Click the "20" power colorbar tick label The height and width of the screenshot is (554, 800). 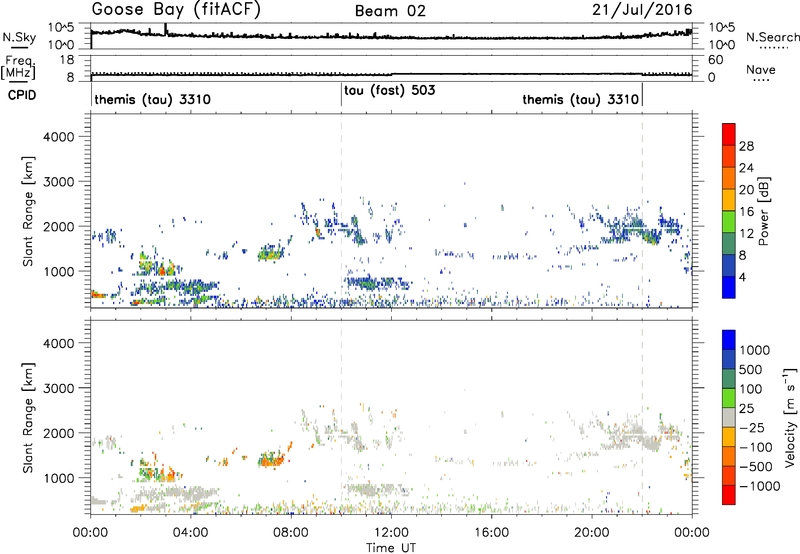coord(746,190)
